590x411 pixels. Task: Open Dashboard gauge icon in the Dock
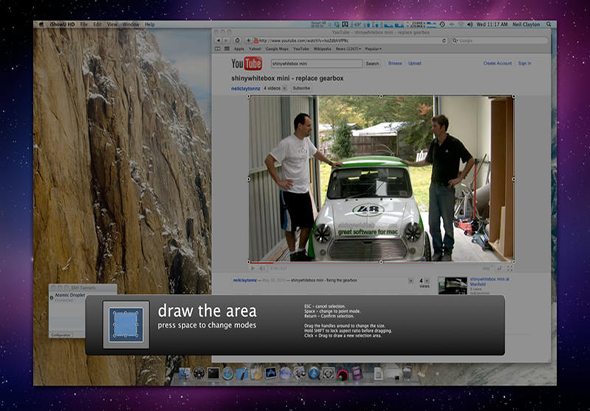199,373
